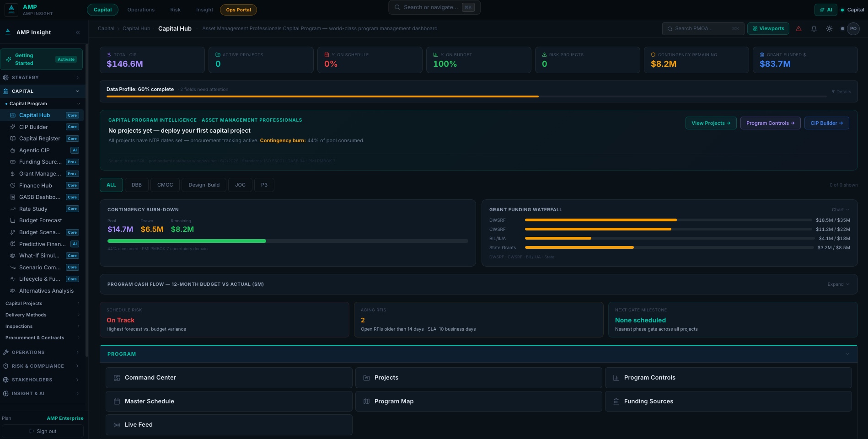Open the notifications bell icon
The width and height of the screenshot is (868, 439).
point(814,28)
